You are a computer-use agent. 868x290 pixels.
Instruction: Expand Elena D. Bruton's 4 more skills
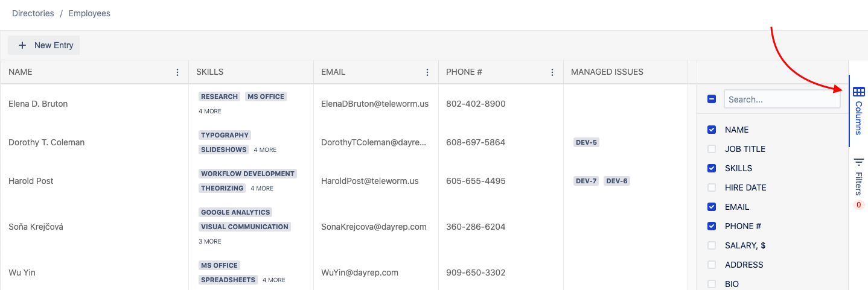tap(210, 112)
